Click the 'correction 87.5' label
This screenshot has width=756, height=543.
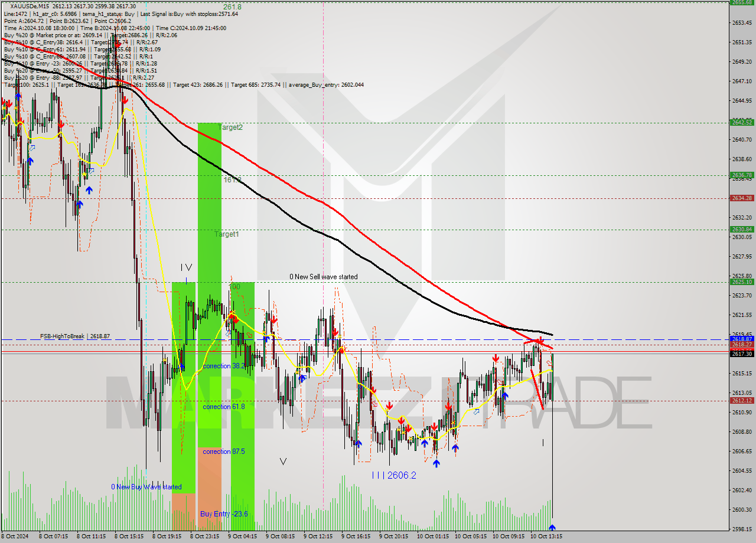click(224, 452)
